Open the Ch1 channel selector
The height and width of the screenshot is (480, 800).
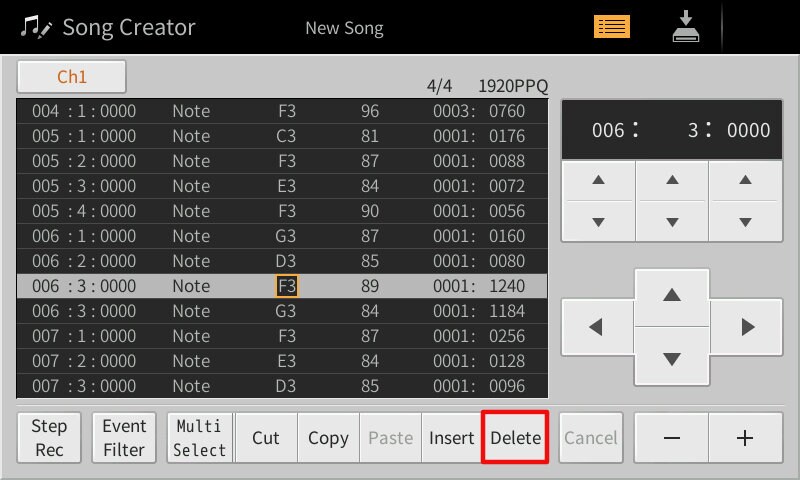72,77
